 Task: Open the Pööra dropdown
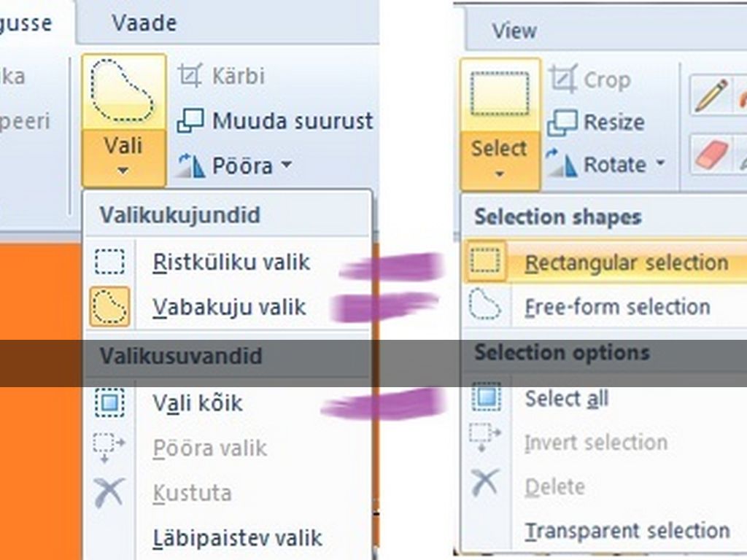(286, 166)
